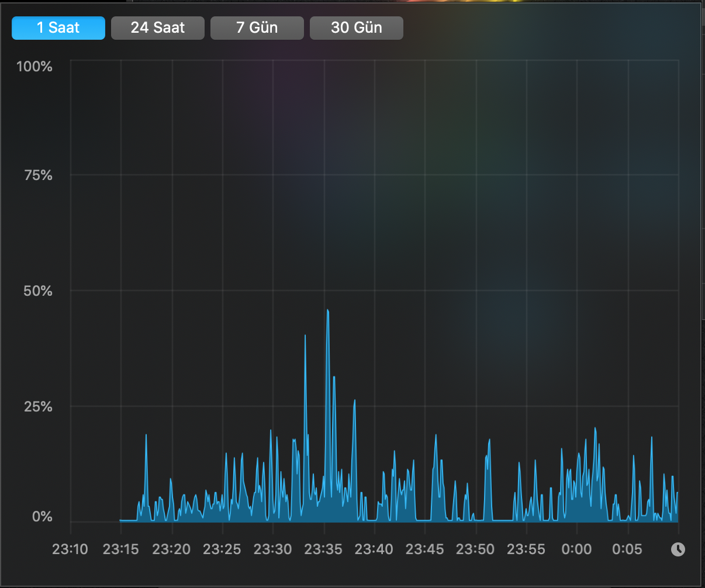Click the 23:55 time label
Viewport: 705px width, 588px height.
tap(526, 549)
